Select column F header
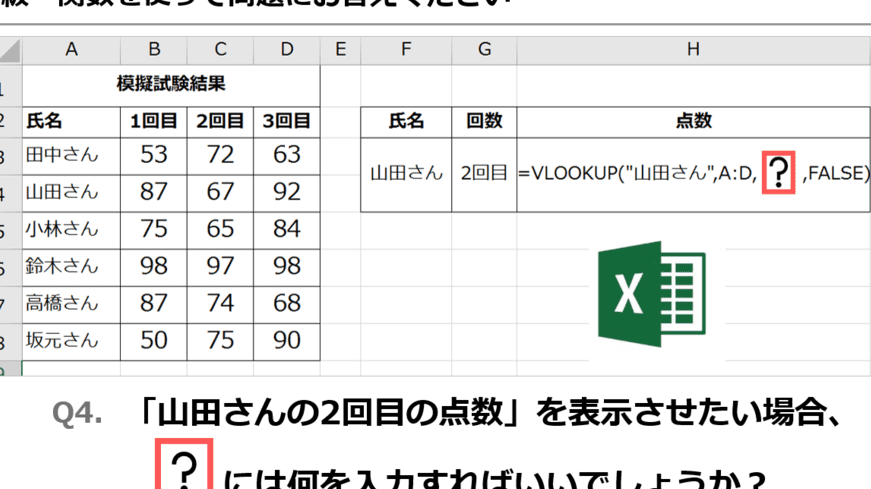The width and height of the screenshot is (871, 489). 406,51
